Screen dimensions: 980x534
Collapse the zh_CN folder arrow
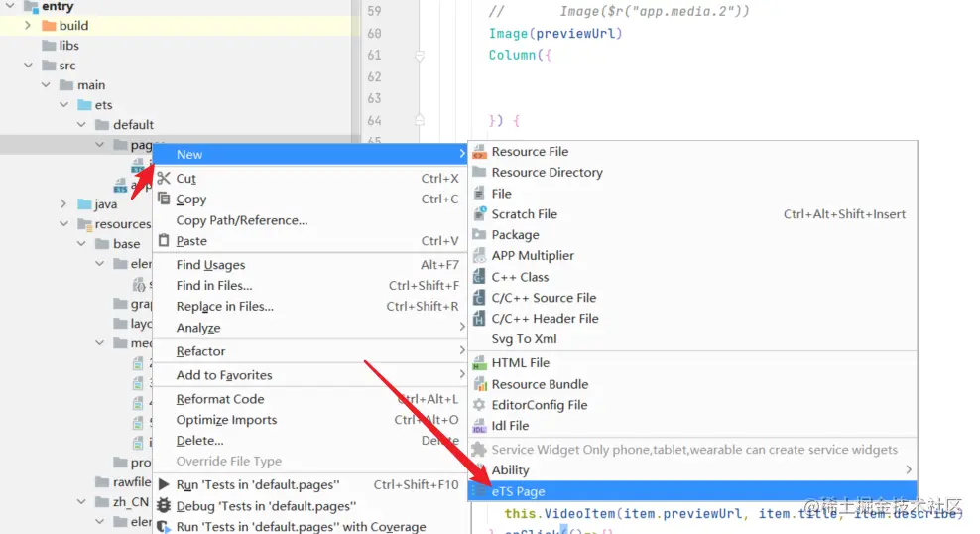82,502
